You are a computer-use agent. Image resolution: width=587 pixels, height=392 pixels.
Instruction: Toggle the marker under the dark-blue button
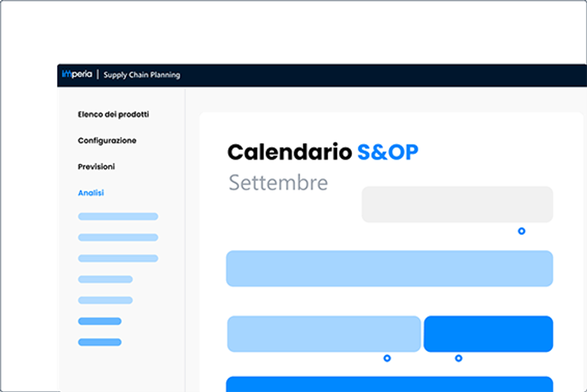[459, 358]
